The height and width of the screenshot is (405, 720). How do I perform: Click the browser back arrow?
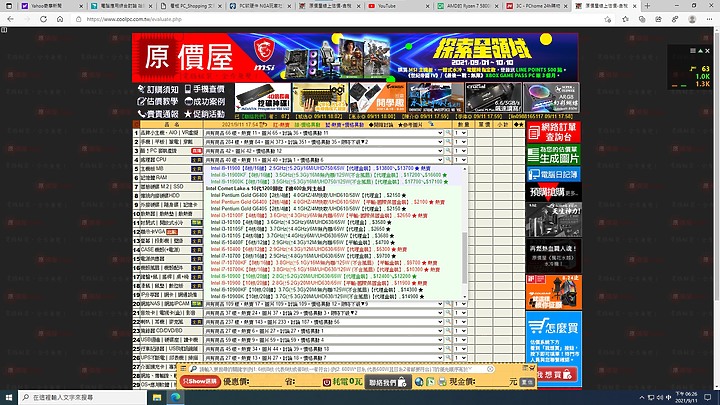point(10,19)
